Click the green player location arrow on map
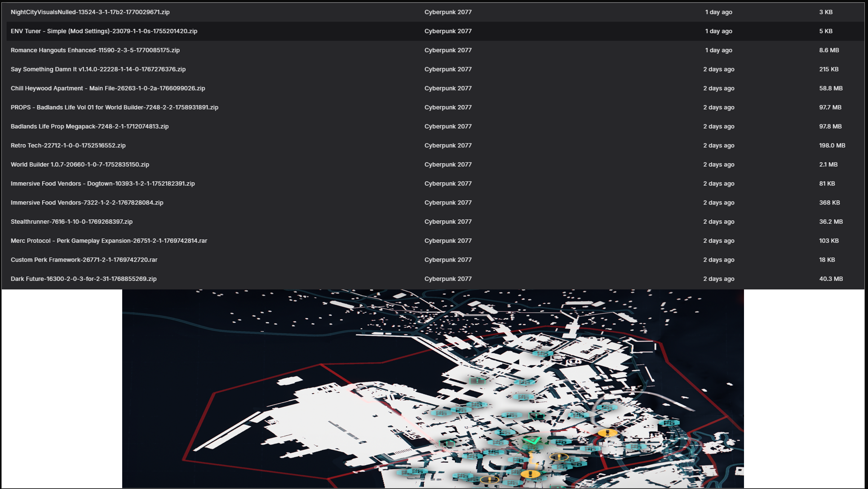This screenshot has width=868, height=489. pos(532,441)
